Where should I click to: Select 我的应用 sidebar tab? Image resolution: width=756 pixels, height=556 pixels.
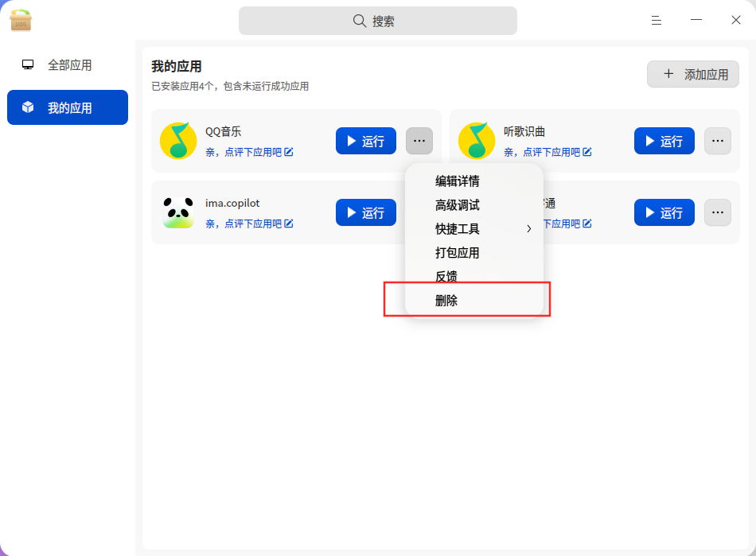68,107
